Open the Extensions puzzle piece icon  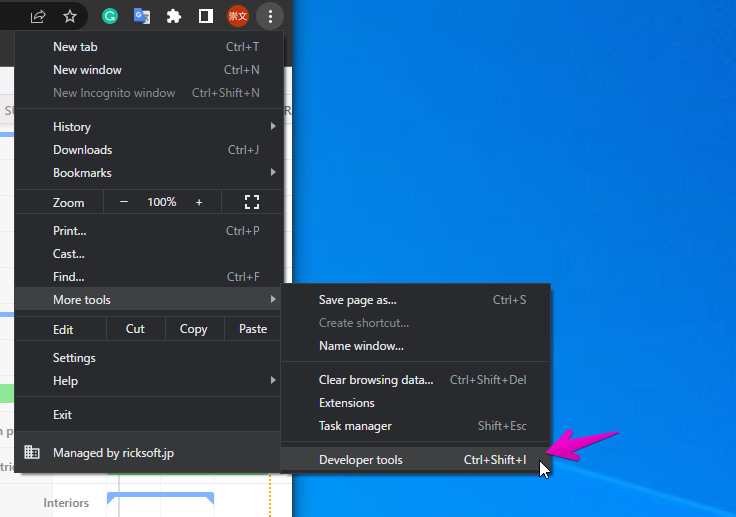click(173, 16)
